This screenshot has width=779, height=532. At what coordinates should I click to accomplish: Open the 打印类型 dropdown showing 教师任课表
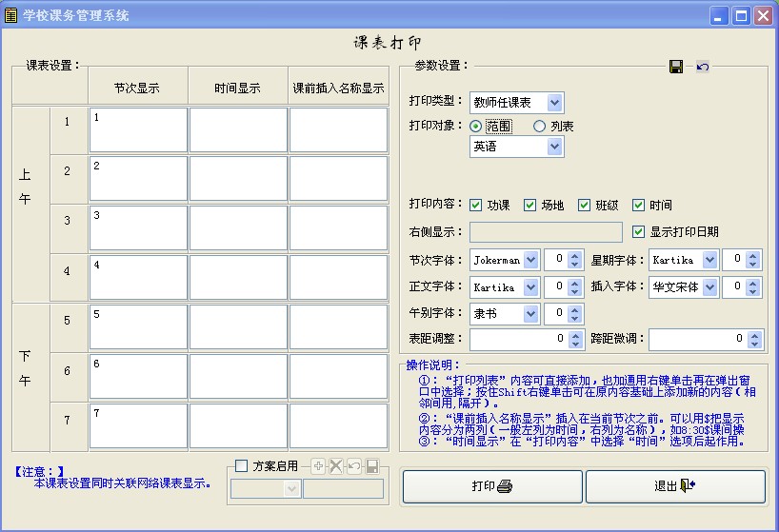click(x=555, y=103)
